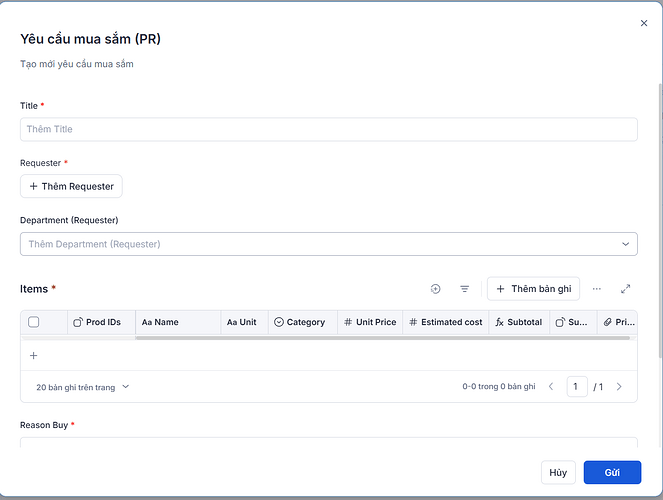663x500 pixels.
Task: Click the dialog vertical scrollbar
Action: tap(660, 220)
